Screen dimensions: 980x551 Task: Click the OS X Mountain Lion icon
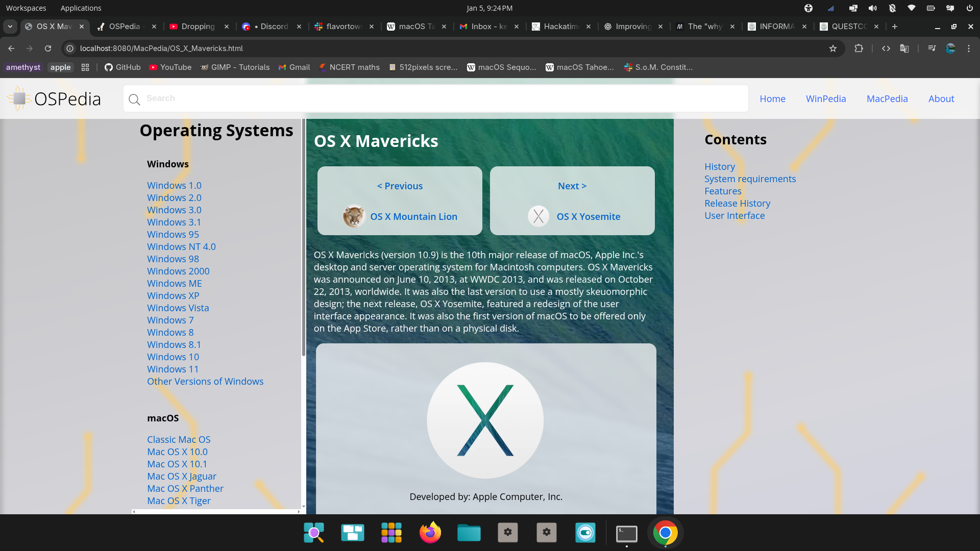[x=354, y=216]
